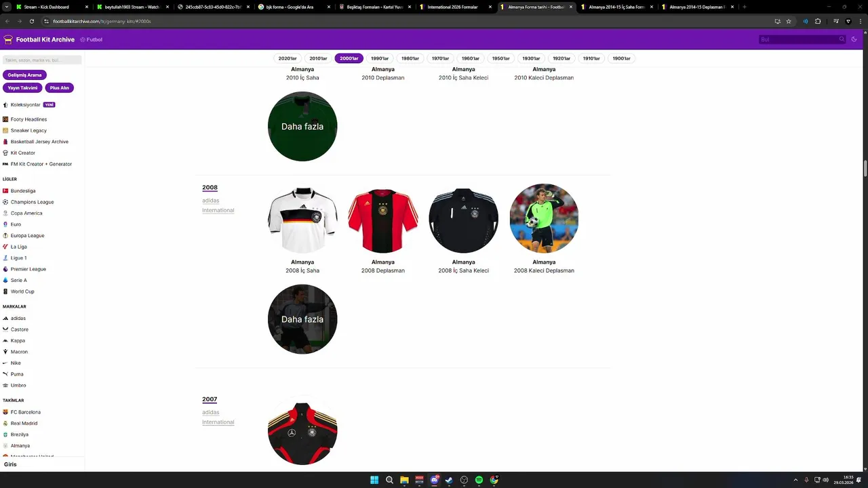Select Ligue 1 icon in sidebar

coord(5,258)
